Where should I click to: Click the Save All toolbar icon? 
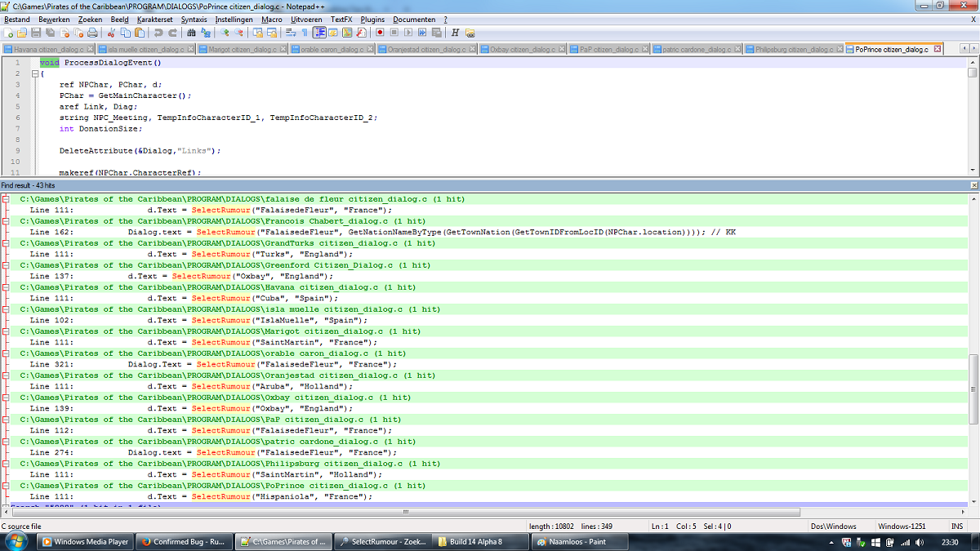pos(50,33)
